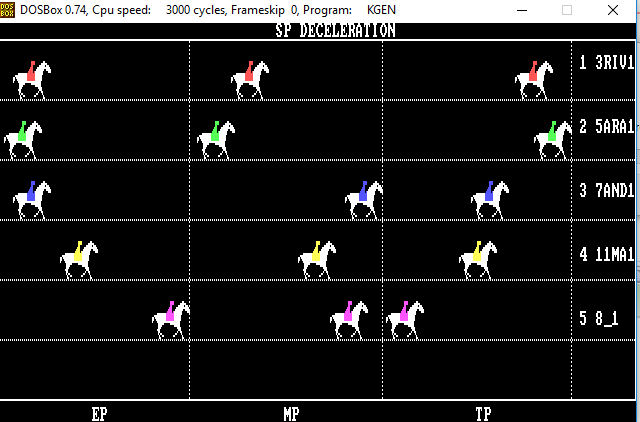Select the green horse in the MP column
Image resolution: width=640 pixels, height=422 pixels.
coord(216,140)
